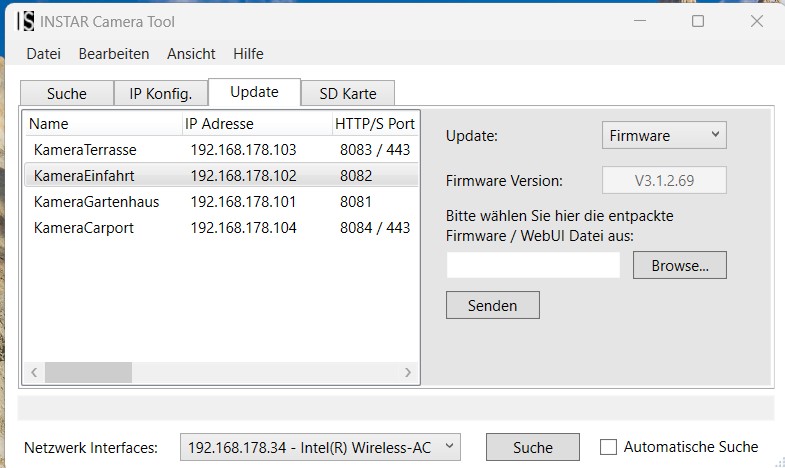Click IP address 192.168.178.103

click(243, 150)
